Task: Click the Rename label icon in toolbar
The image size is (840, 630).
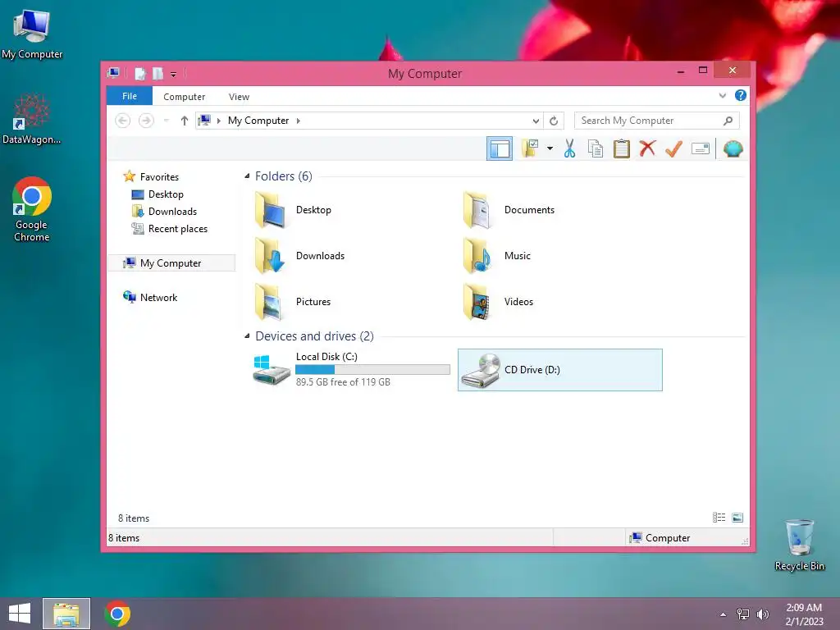Action: 701,148
